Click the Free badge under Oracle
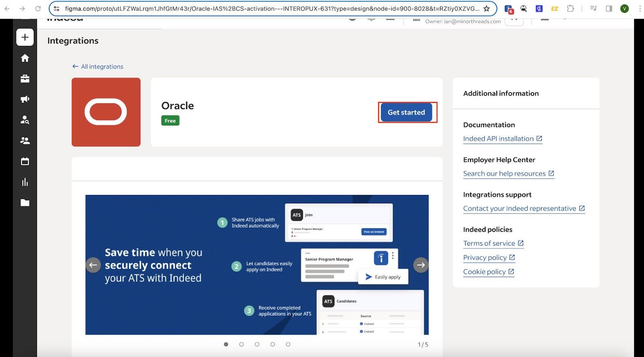 click(170, 121)
